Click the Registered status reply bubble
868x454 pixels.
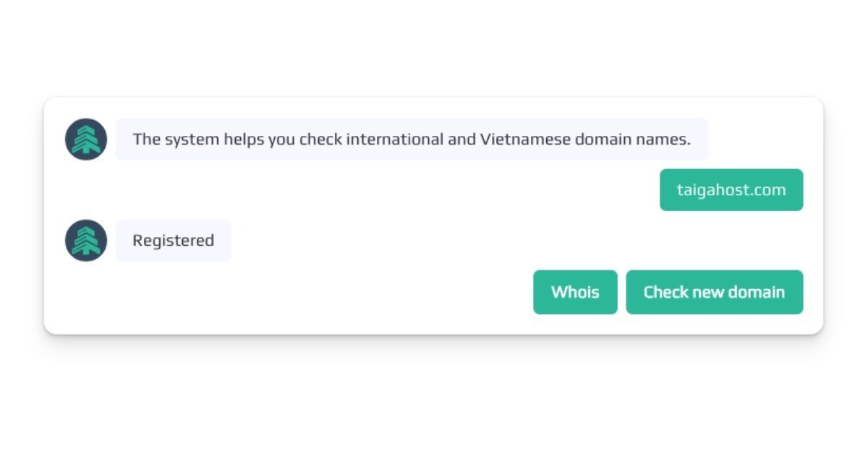coord(174,241)
